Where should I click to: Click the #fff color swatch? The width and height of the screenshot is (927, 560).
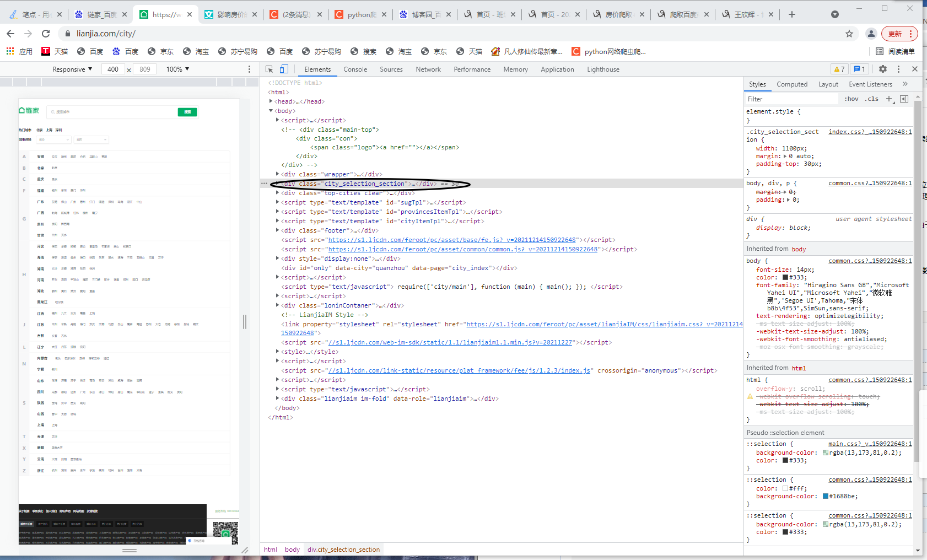[785, 488]
